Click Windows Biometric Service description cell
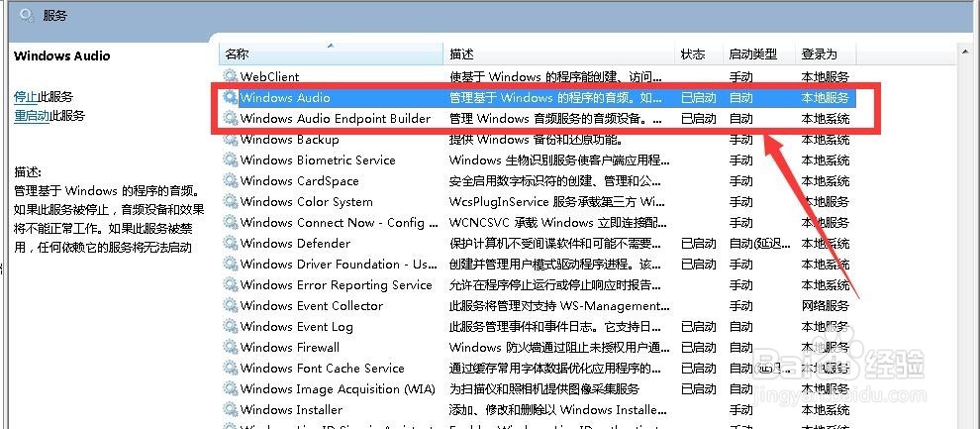 pos(559,161)
